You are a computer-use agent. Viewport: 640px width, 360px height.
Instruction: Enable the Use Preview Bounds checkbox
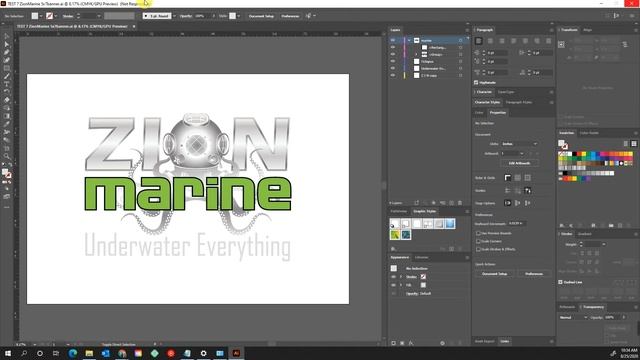[x=478, y=233]
